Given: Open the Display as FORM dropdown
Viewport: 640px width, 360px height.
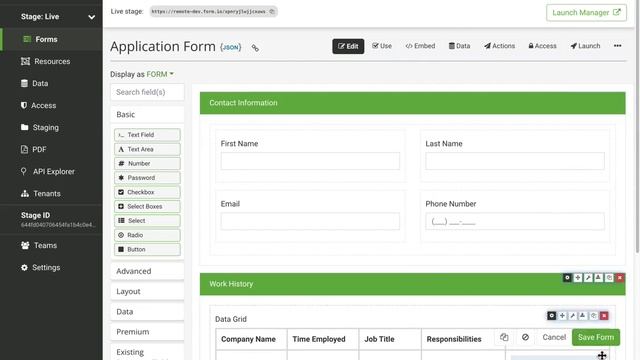Looking at the screenshot, I should (x=160, y=74).
